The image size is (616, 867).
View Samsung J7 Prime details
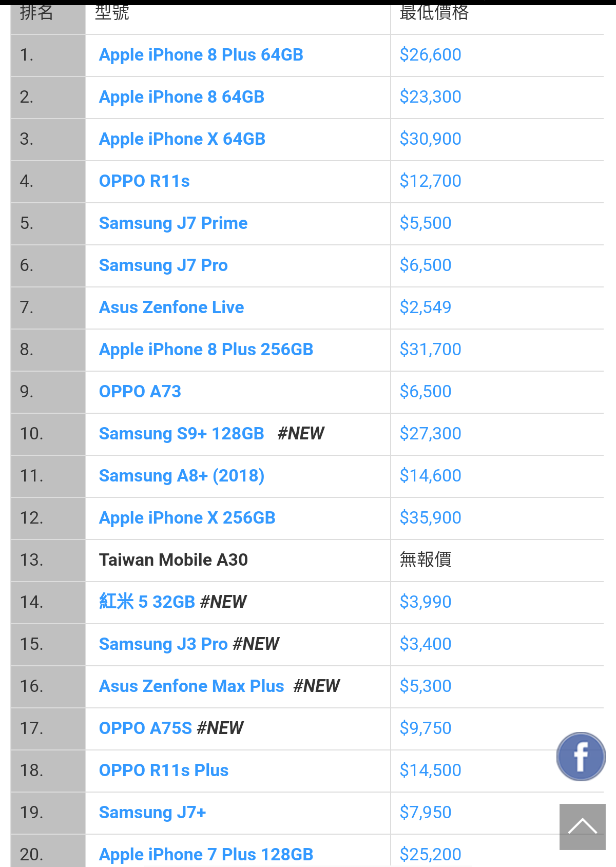click(173, 223)
